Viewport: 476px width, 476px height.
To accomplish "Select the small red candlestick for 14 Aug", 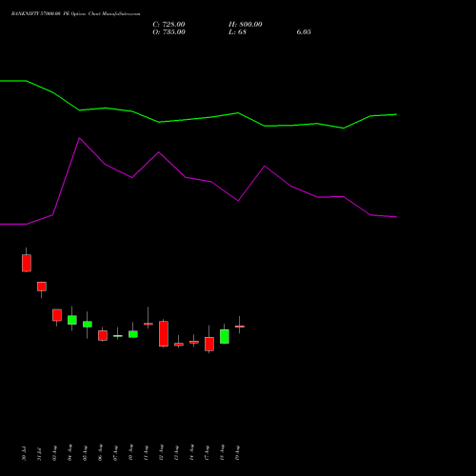I will 194,342.
